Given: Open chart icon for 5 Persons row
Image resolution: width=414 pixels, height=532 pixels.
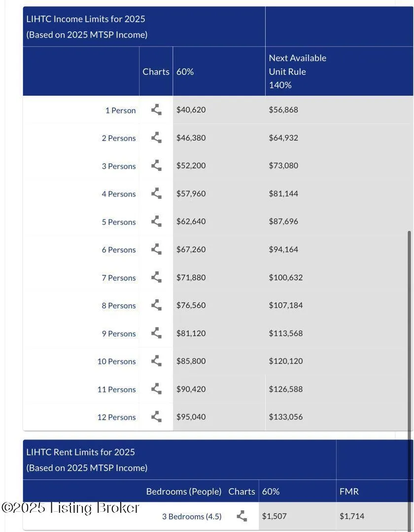Looking at the screenshot, I should pyautogui.click(x=156, y=222).
